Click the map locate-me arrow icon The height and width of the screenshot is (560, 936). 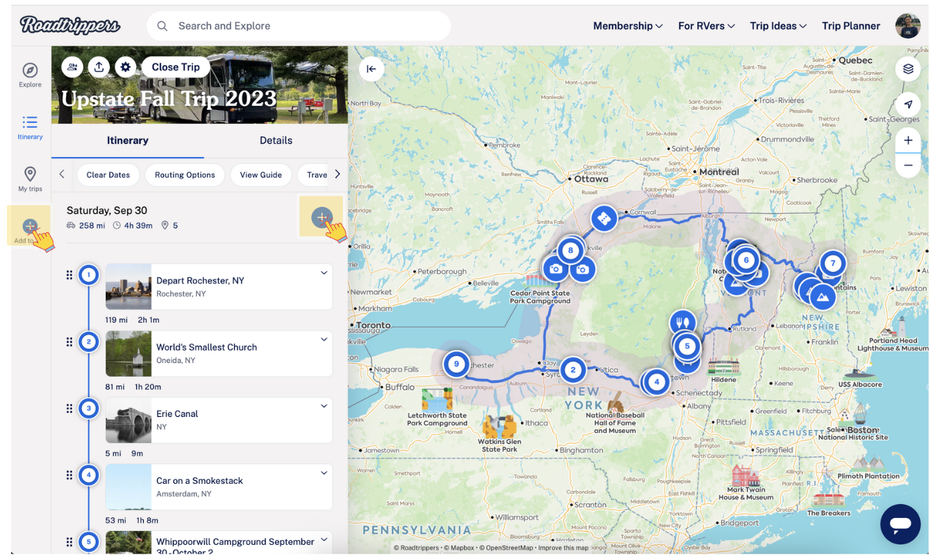[908, 104]
